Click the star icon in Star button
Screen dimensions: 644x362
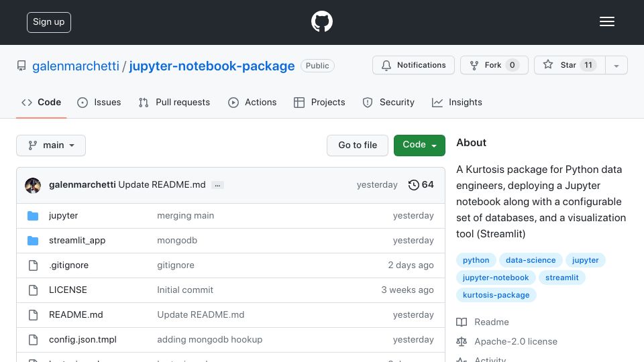coord(548,64)
